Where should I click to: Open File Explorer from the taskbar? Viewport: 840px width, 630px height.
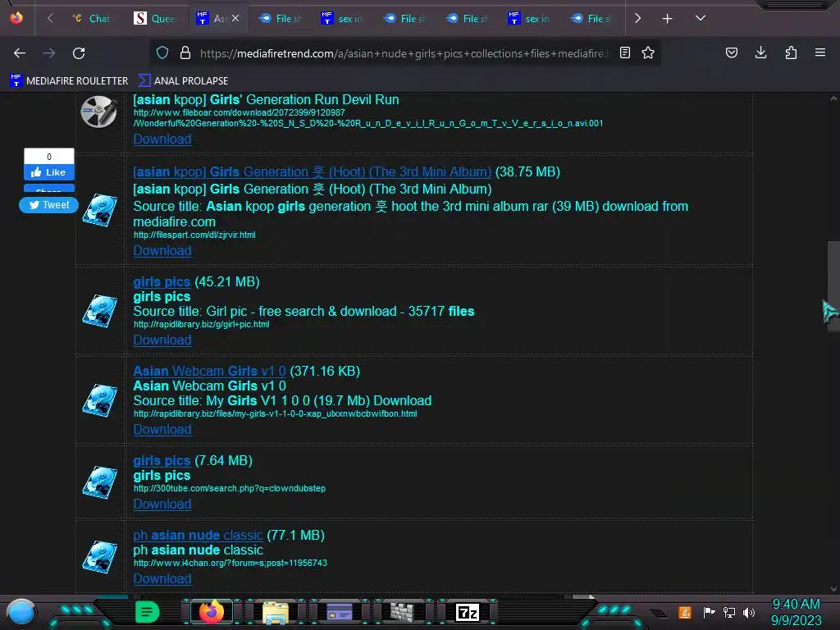pos(276,613)
